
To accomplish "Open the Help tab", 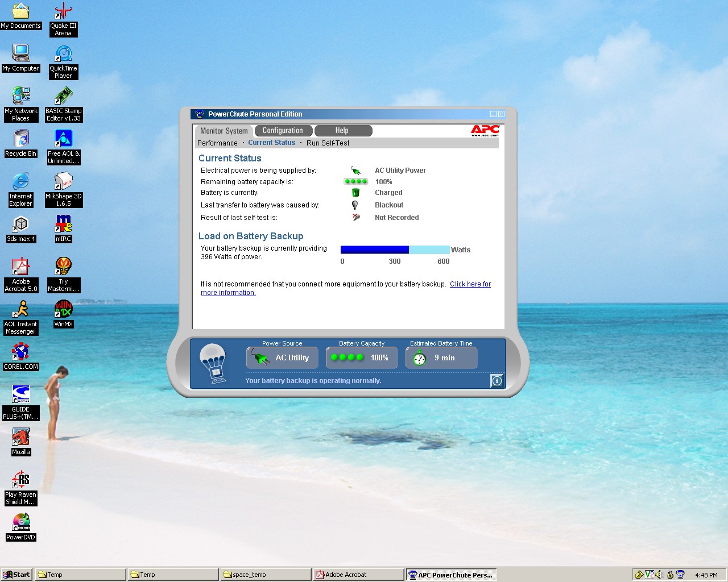I will pos(343,131).
